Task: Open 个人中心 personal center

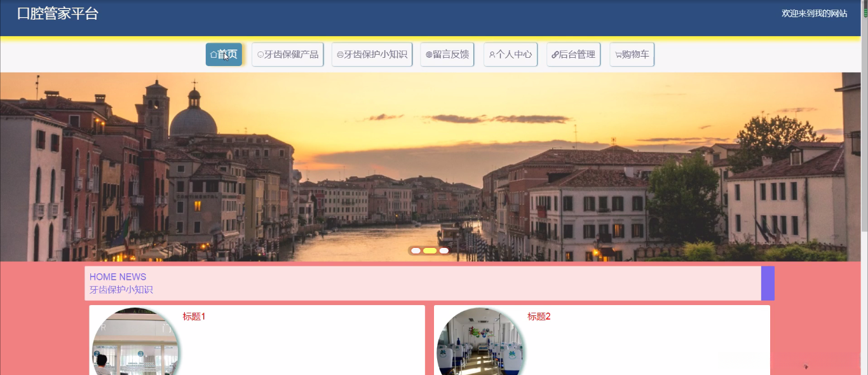Action: [x=510, y=55]
